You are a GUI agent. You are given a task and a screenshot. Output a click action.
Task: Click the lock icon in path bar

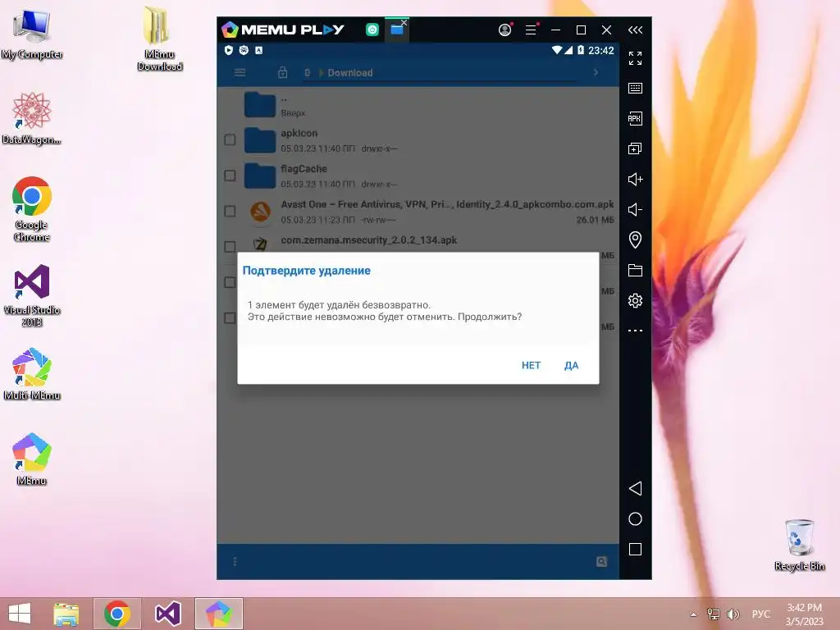283,72
